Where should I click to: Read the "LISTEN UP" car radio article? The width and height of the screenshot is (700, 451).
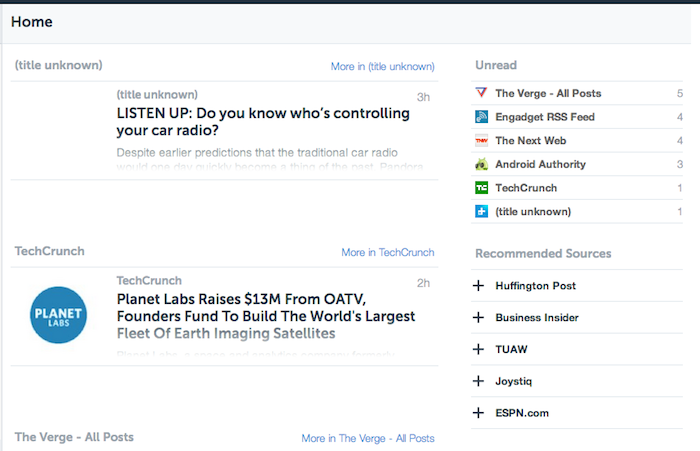pos(263,122)
